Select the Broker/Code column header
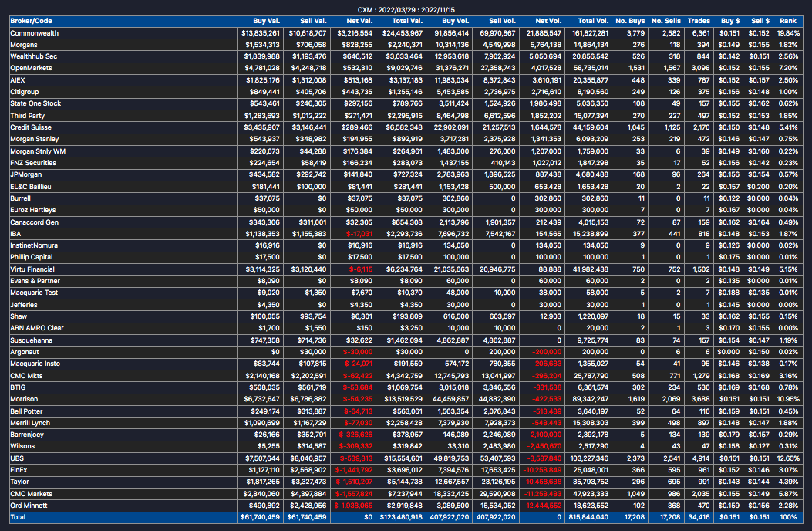 point(31,21)
